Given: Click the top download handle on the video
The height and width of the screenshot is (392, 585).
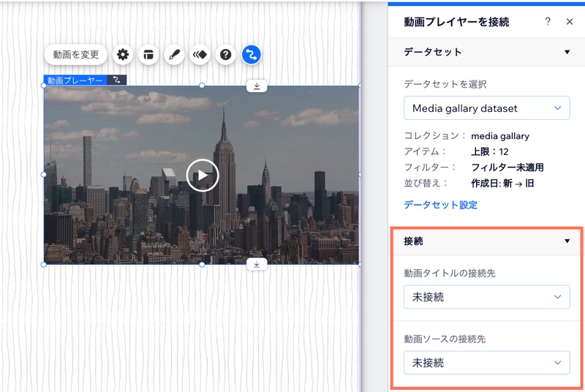Looking at the screenshot, I should pyautogui.click(x=257, y=86).
